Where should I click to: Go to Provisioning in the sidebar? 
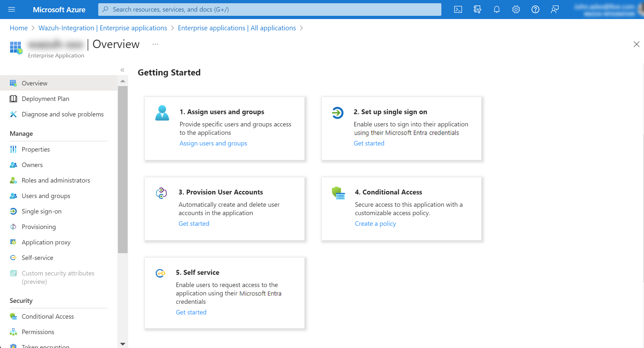click(x=39, y=227)
